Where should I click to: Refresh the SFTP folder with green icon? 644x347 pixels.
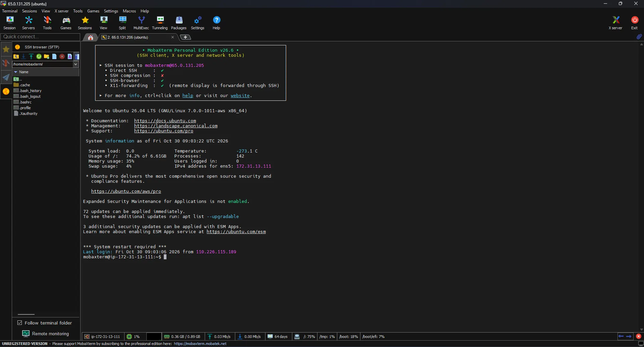click(x=39, y=56)
